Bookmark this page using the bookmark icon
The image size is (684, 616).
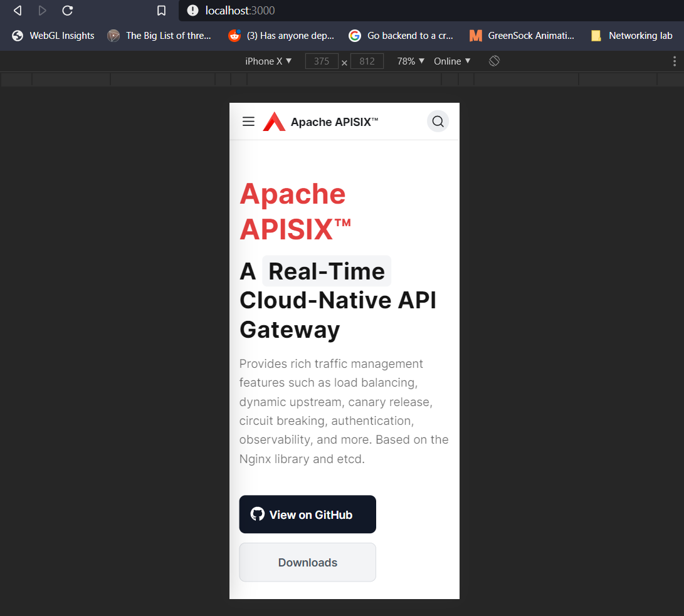click(161, 11)
